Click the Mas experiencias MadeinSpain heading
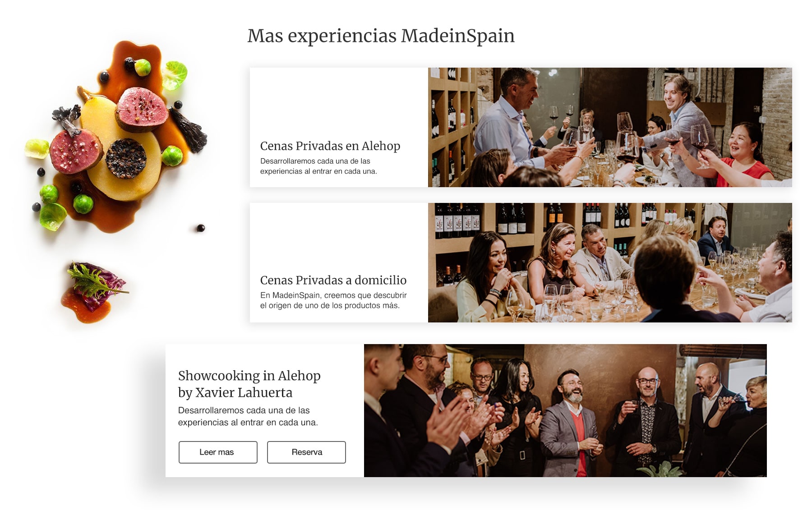 pos(381,36)
